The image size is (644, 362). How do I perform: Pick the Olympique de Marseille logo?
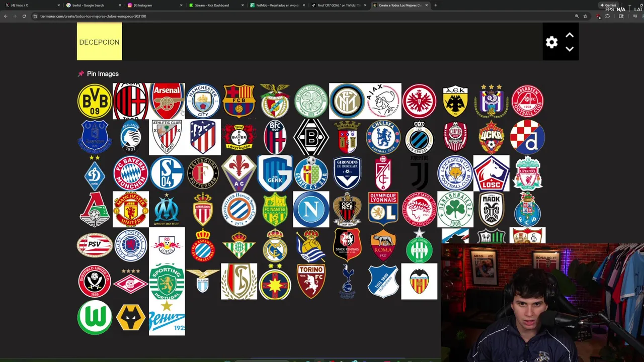(x=167, y=209)
